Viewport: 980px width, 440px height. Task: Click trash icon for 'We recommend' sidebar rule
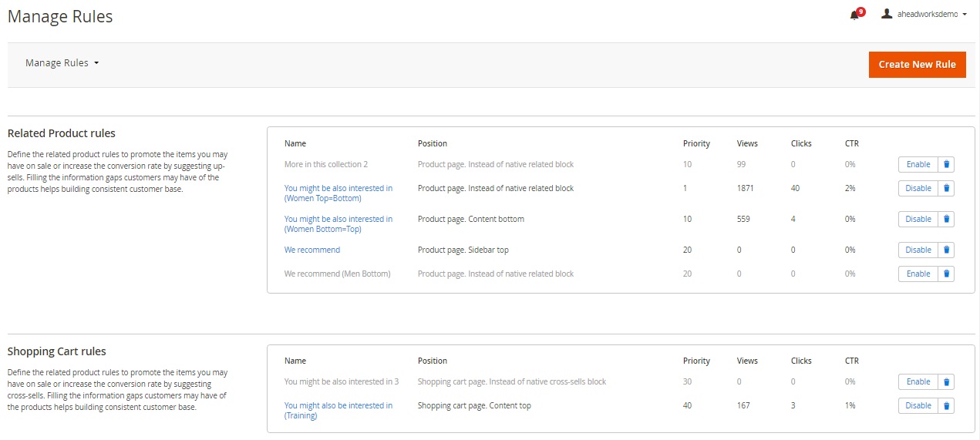946,250
